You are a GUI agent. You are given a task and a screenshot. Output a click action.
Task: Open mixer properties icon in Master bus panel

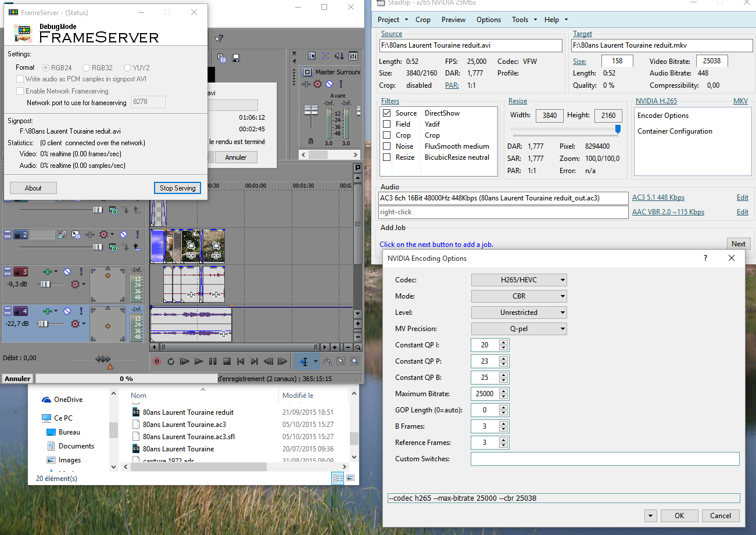click(311, 56)
